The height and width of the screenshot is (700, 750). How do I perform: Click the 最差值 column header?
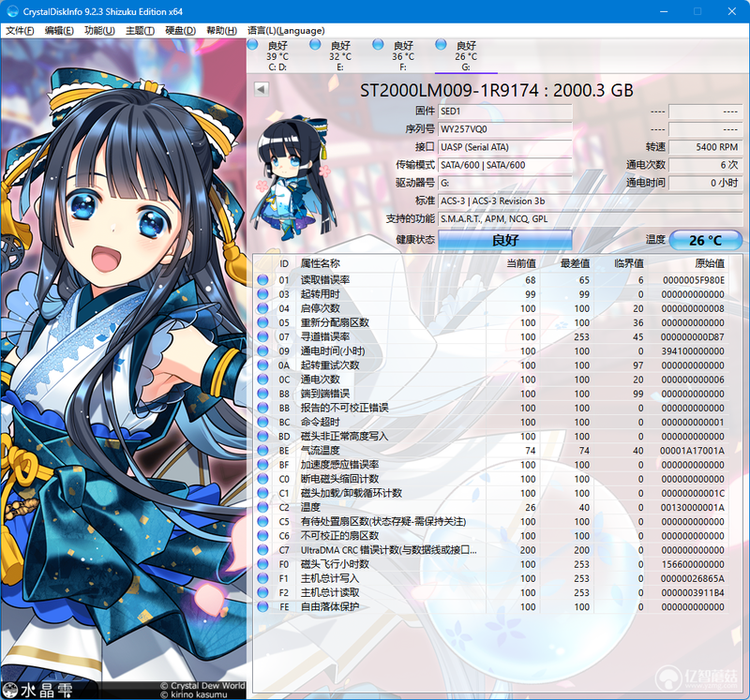click(x=575, y=263)
